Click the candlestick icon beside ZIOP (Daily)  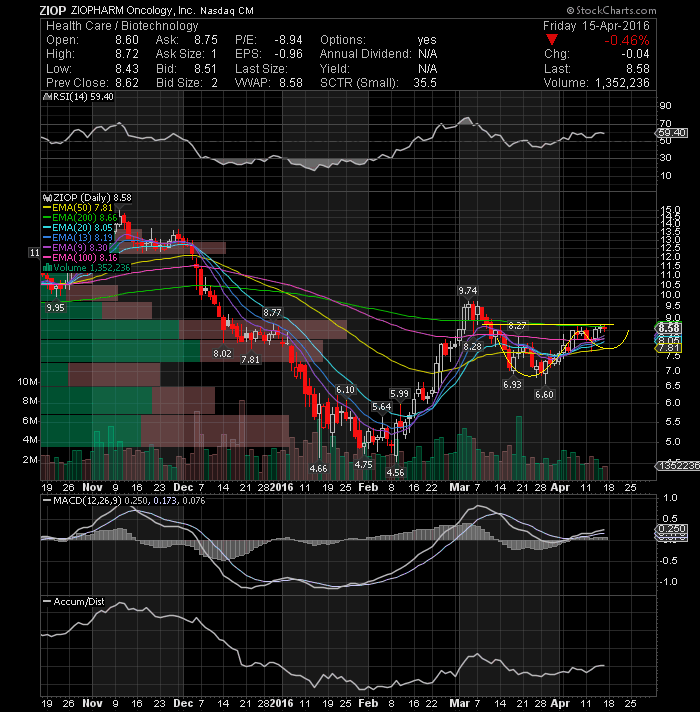click(x=47, y=198)
